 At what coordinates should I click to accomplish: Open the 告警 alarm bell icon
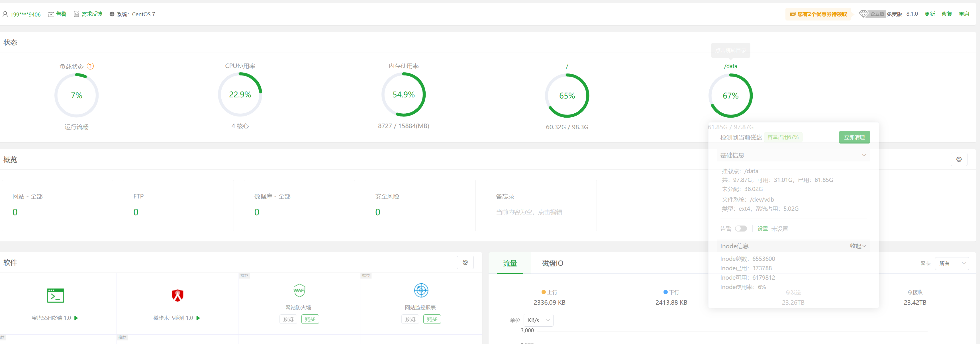tap(51, 14)
